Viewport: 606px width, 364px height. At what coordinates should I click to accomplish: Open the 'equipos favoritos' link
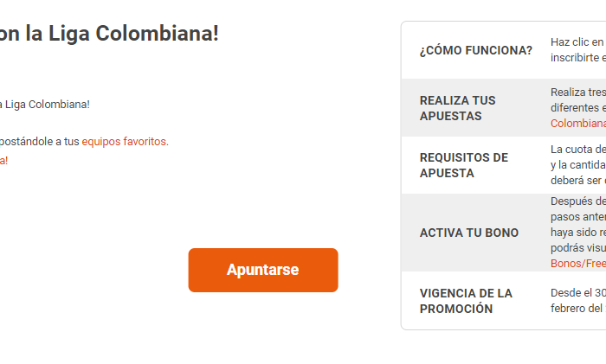click(x=125, y=142)
